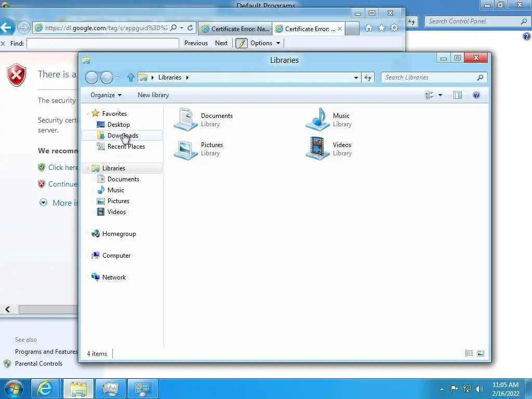
Task: Collapse the Favorites tree section
Action: pos(88,114)
